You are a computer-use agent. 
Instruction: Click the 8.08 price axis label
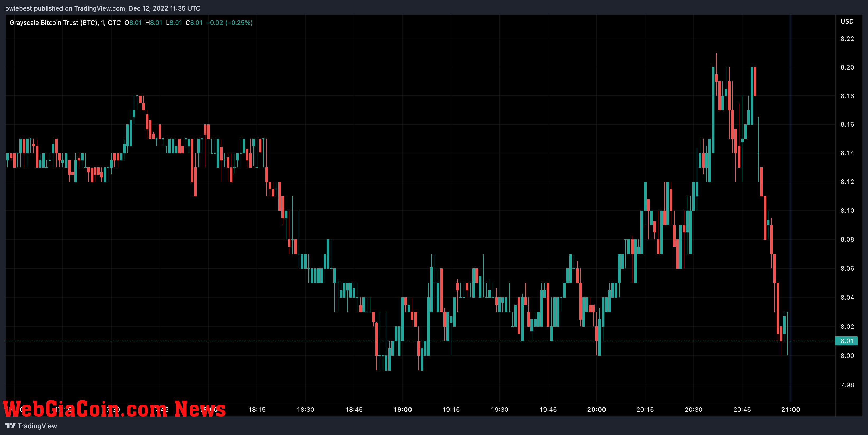[x=847, y=240]
